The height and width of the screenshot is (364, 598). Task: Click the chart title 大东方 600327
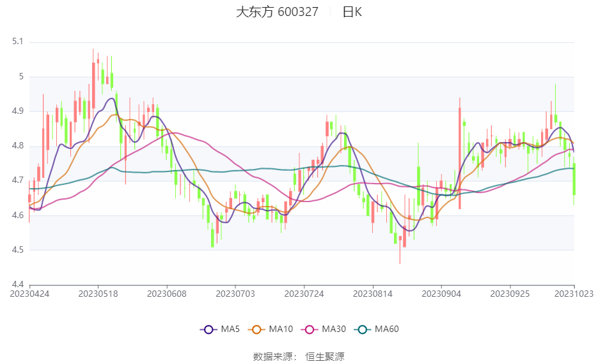(277, 12)
